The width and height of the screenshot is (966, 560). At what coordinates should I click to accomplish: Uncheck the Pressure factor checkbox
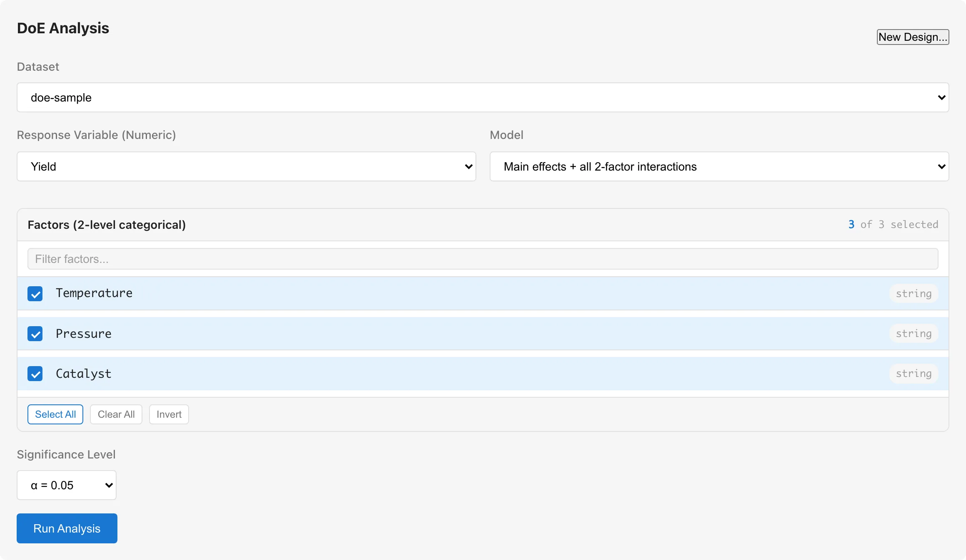(x=35, y=334)
